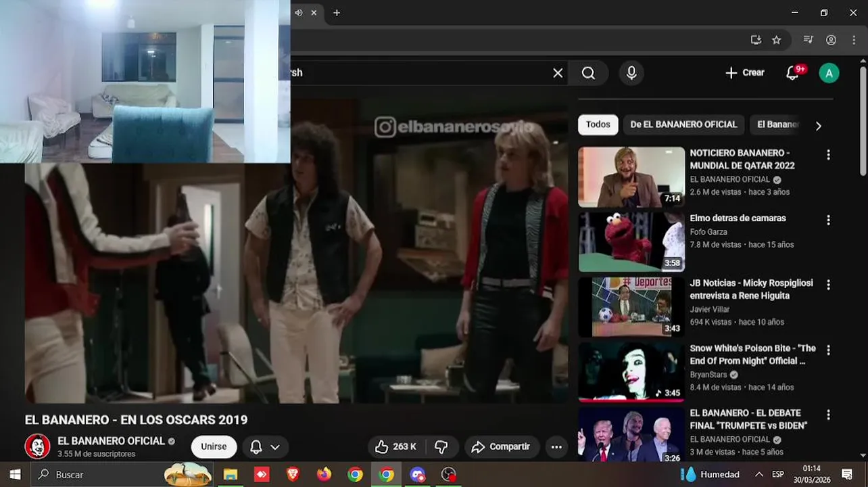Dislike the video
This screenshot has width=868, height=487.
[x=441, y=447]
